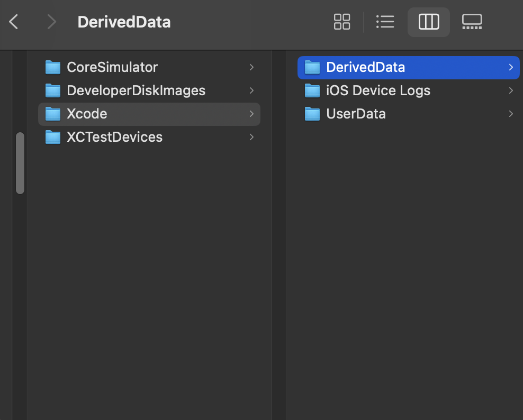Select the iOS Device Logs label
523x420 pixels.
click(x=378, y=90)
